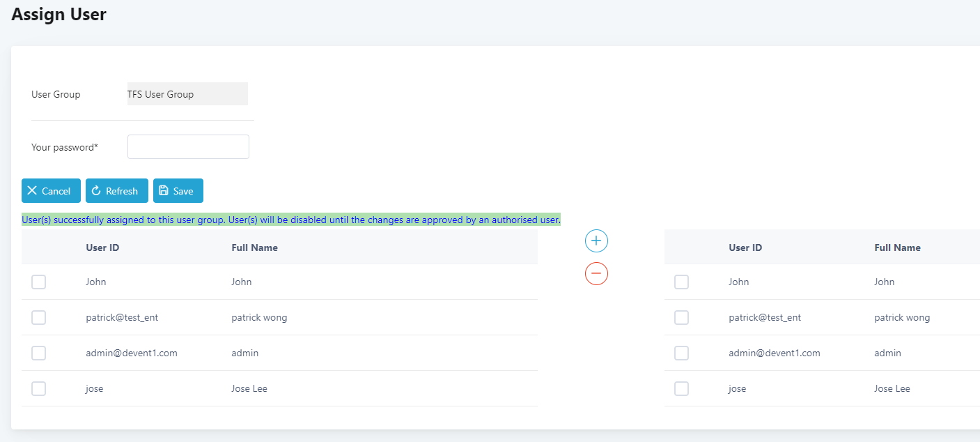The width and height of the screenshot is (980, 442).
Task: Click the green success notification message
Action: (x=291, y=220)
